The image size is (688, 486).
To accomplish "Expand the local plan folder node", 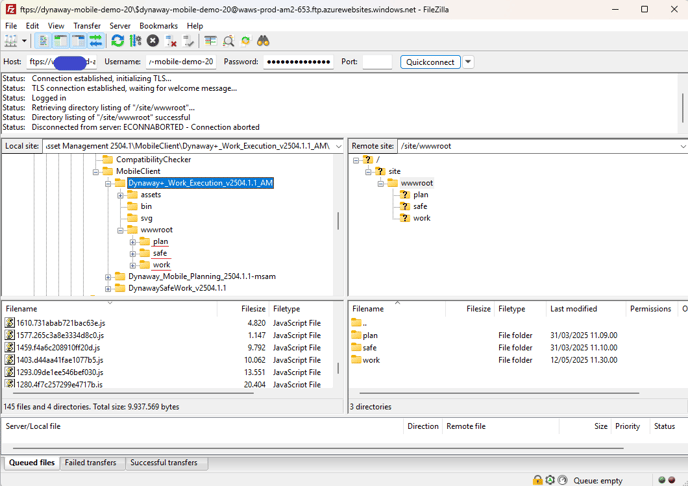I will click(133, 242).
